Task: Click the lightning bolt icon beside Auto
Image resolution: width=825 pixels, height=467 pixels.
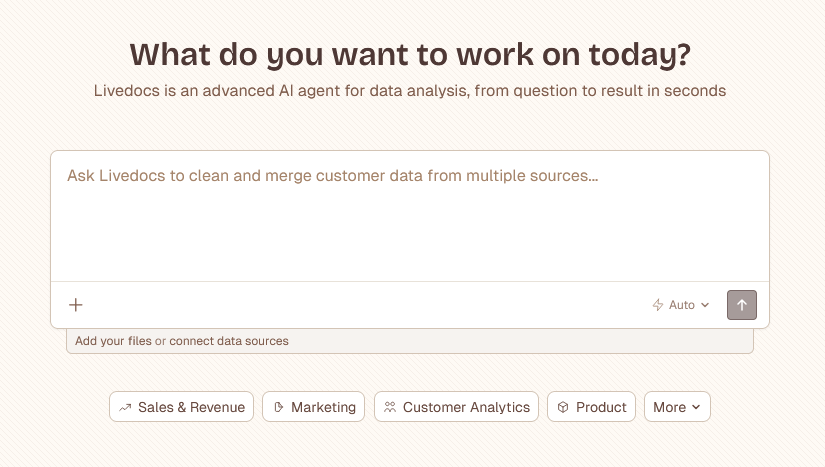Action: click(658, 305)
